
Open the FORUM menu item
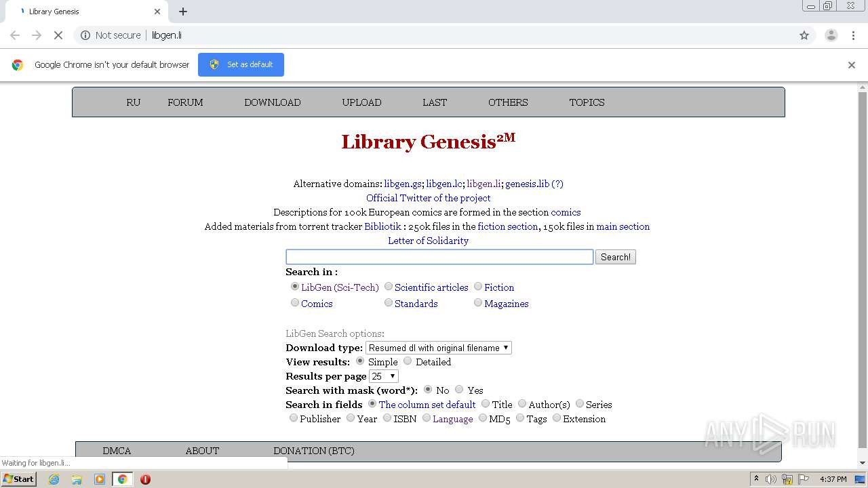185,102
